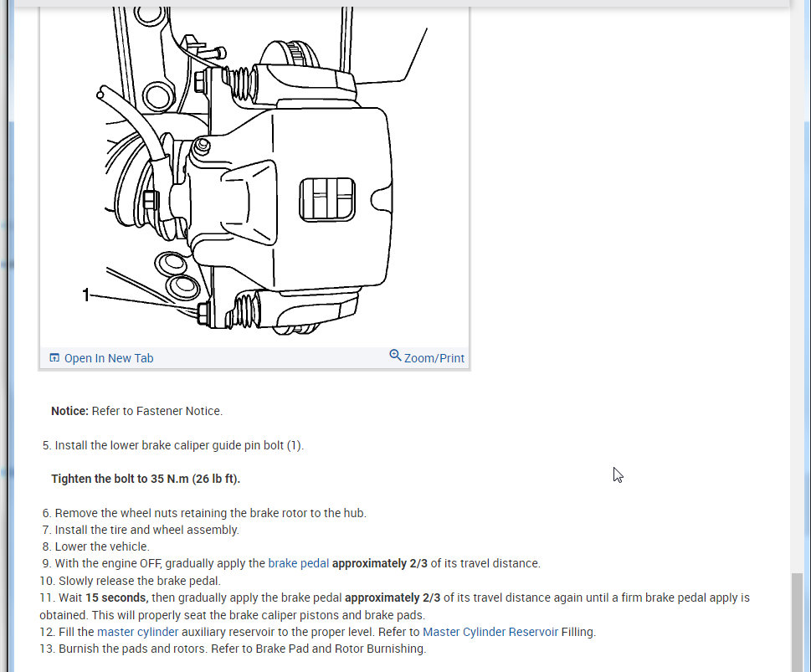Click 'approximately 2/3' bold text in step 9
The width and height of the screenshot is (811, 672).
click(380, 563)
